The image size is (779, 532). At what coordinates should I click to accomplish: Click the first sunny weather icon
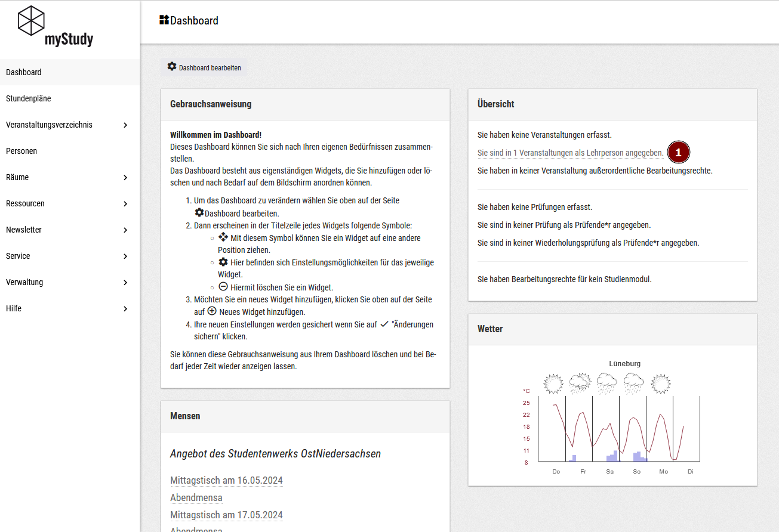click(553, 383)
